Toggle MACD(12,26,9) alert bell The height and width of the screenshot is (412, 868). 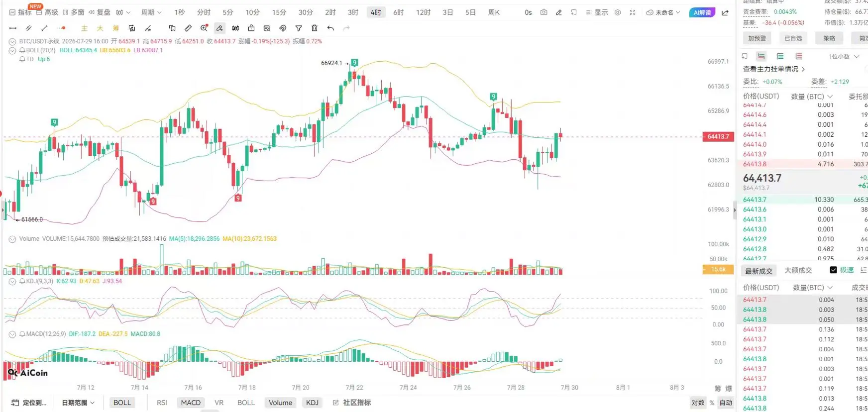point(22,334)
